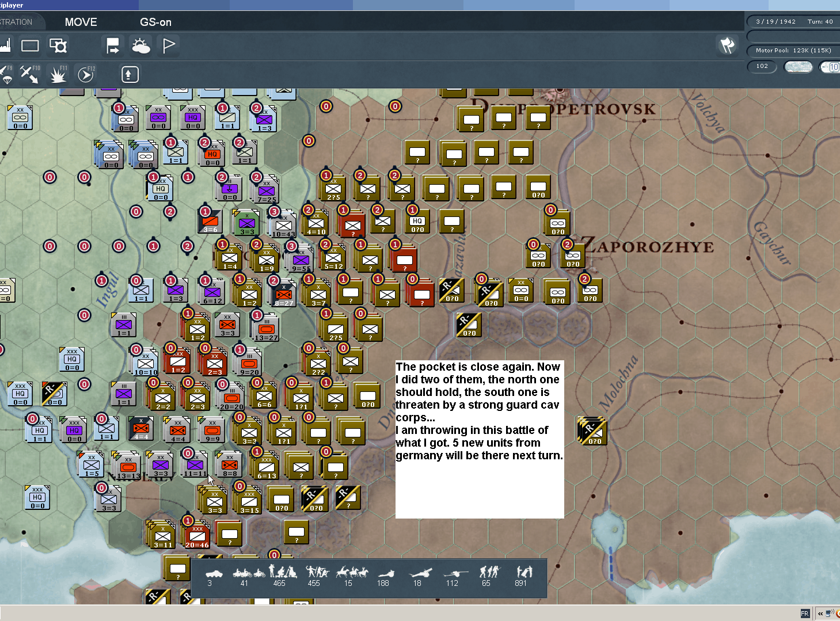Click the Motor Pool 123K readout
Viewport: 840px width, 621px height.
(794, 51)
